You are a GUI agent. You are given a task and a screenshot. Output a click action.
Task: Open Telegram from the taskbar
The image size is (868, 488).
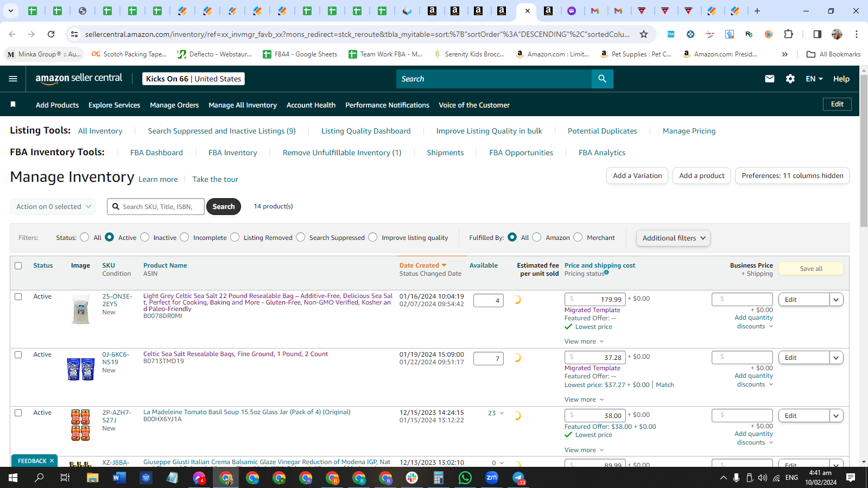click(519, 478)
